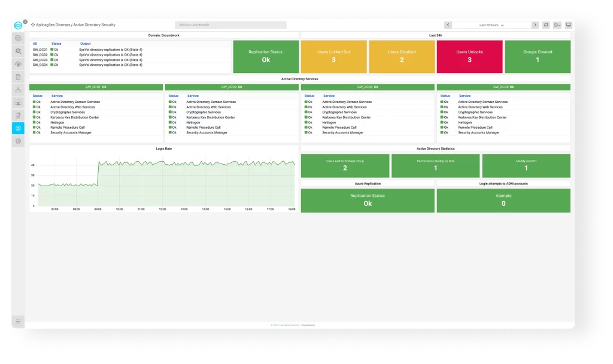Star the Active Directory Security dashboard
Image resolution: width=613 pixels, height=364 pixels.
pos(33,25)
